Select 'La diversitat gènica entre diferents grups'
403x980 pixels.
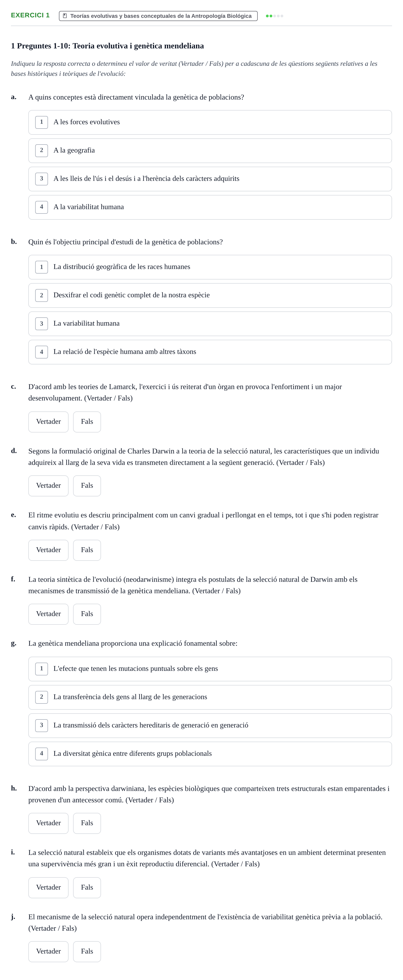coord(210,754)
